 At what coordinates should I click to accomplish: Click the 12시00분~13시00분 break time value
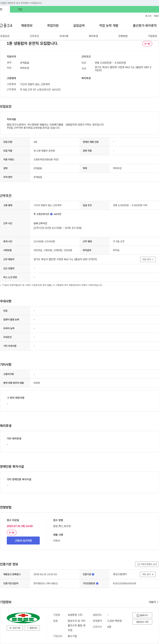44,241
